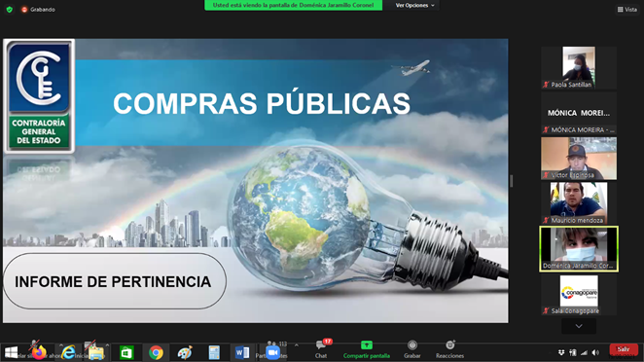The image size is (644, 362).
Task: Expand the Ver Opciones dropdown
Action: 414,5
